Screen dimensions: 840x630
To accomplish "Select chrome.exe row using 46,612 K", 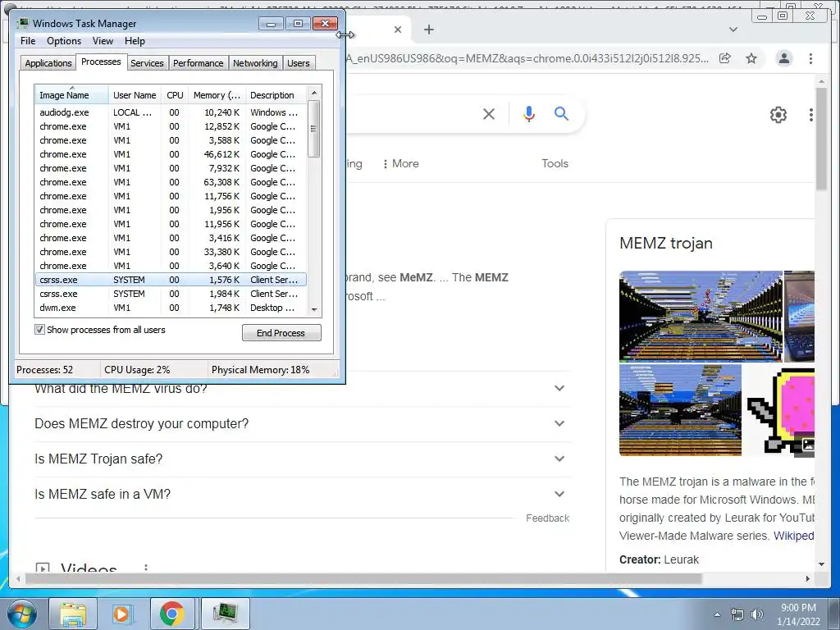I will (171, 154).
